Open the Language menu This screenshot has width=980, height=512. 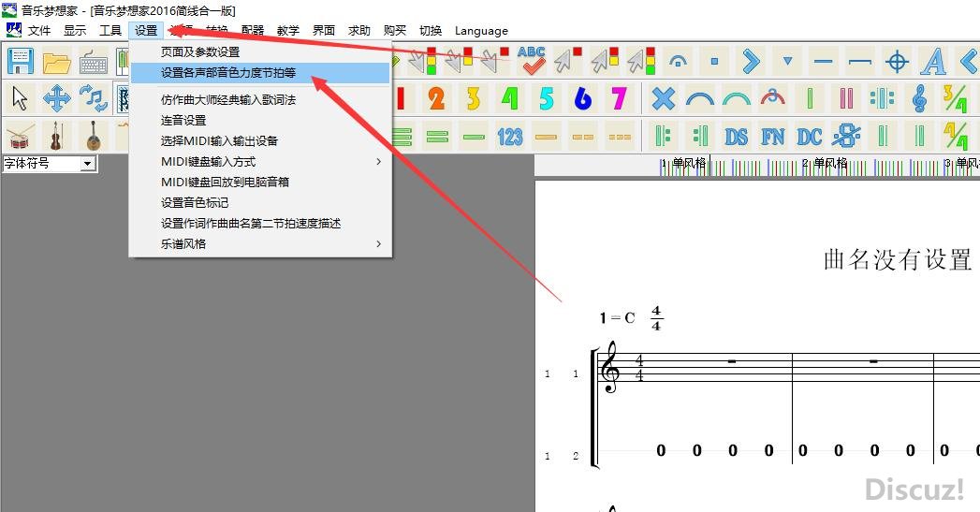[x=481, y=30]
